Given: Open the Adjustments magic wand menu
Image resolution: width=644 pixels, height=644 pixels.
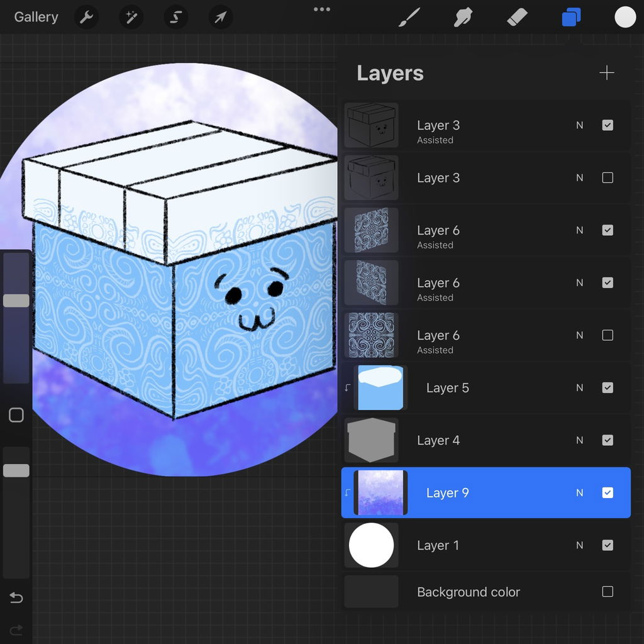Looking at the screenshot, I should (131, 18).
